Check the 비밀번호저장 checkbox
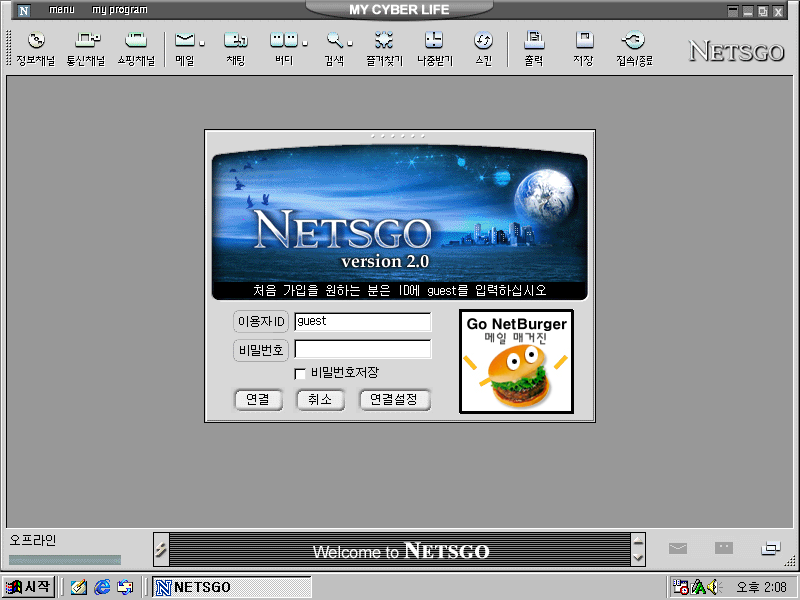This screenshot has height=600, width=800. point(300,374)
